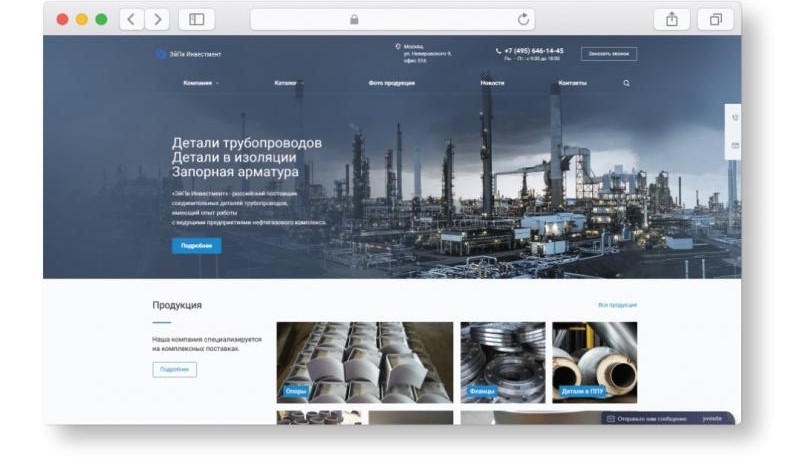Click the red close window button
This screenshot has height=475, width=800.
tap(62, 19)
